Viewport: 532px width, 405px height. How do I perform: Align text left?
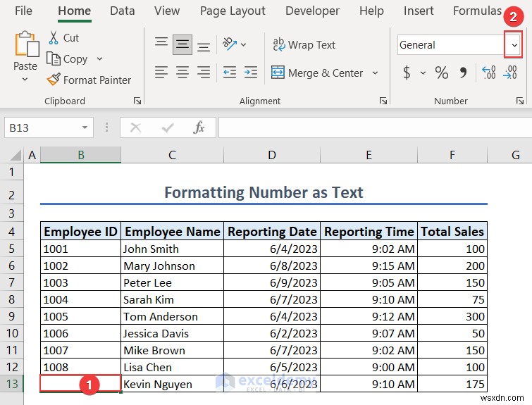161,73
